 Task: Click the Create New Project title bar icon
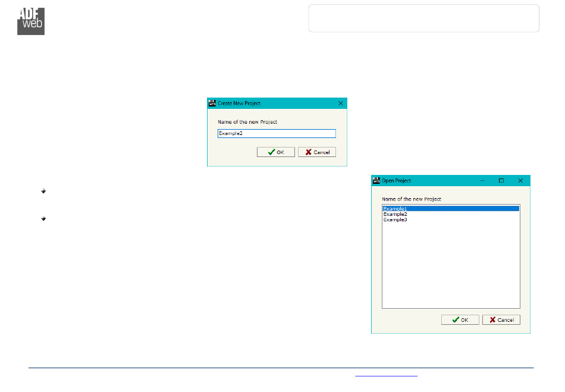[x=212, y=103]
